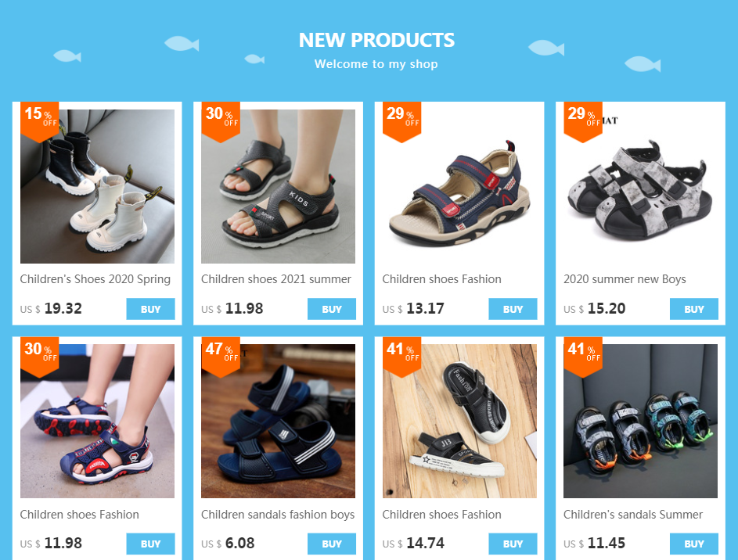Buy the $11.45 children's summer sandals
The width and height of the screenshot is (738, 560).
[694, 544]
